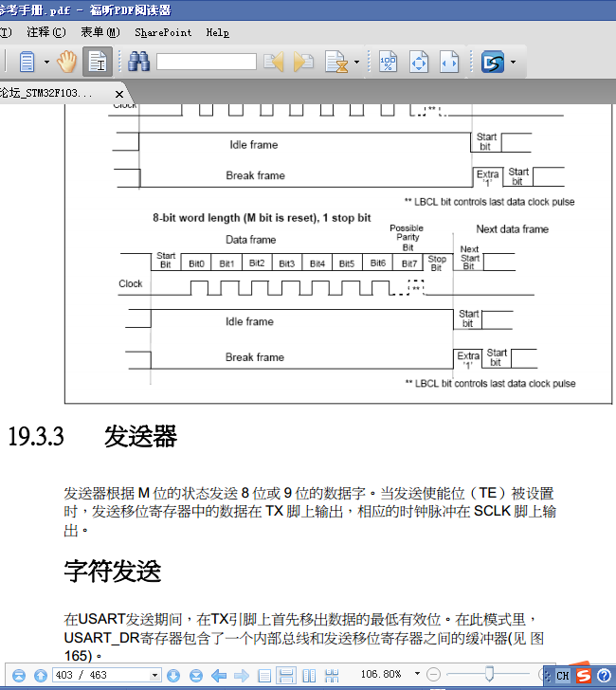
Task: Open the page number dropdown
Action: [x=155, y=675]
